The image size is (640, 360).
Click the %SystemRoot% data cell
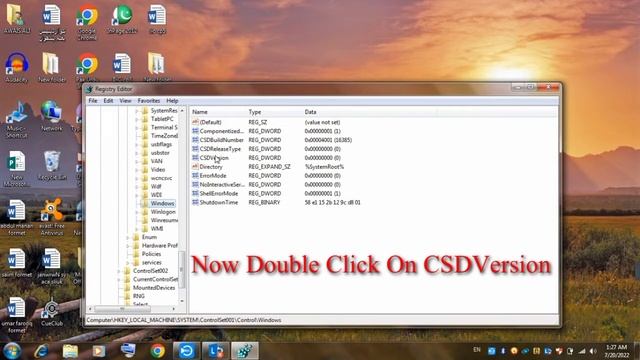[x=324, y=167]
